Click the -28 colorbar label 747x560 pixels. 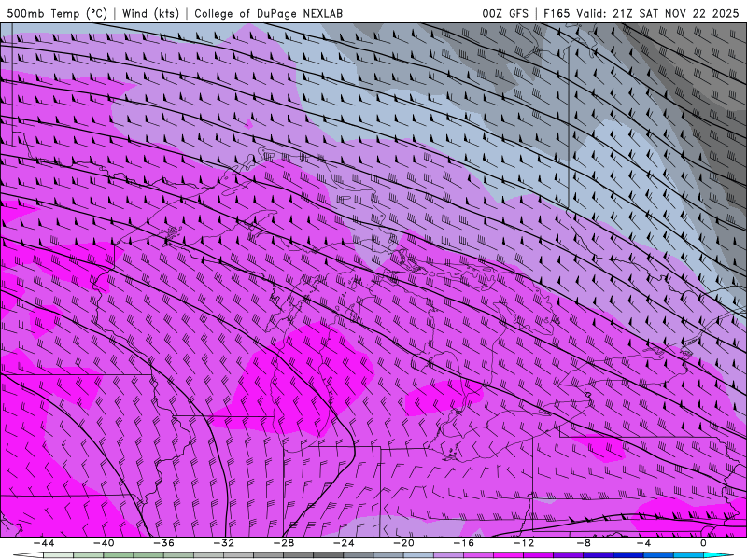point(284,543)
